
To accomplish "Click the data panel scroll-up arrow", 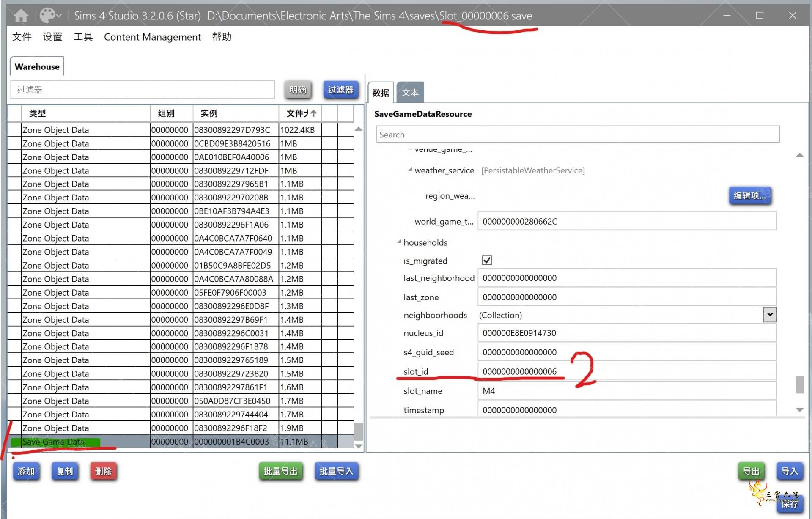I will point(799,155).
